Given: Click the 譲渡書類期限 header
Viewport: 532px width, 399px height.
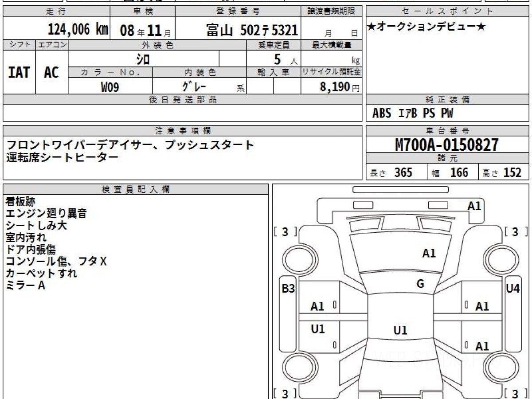Looking at the screenshot, I should pyautogui.click(x=332, y=12).
